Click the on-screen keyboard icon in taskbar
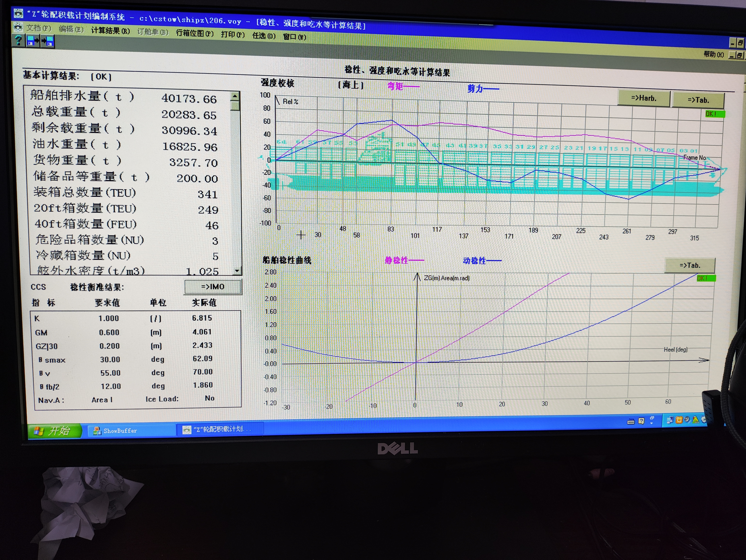 631,421
